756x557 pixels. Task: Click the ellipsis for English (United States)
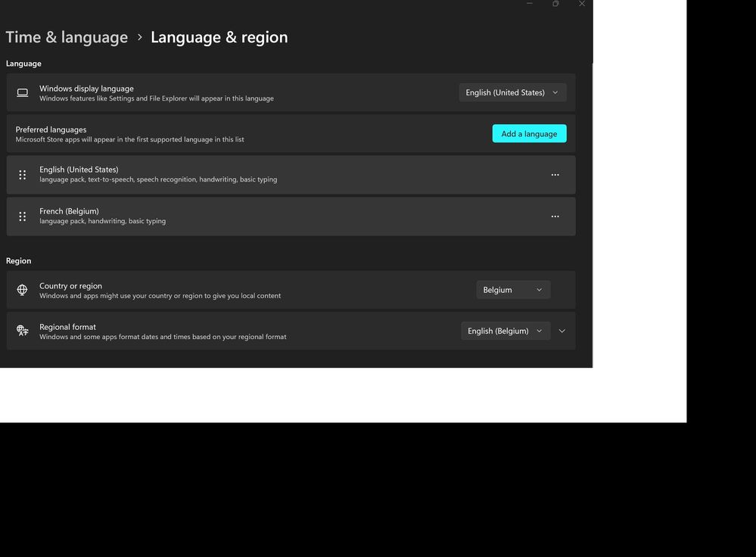point(555,174)
